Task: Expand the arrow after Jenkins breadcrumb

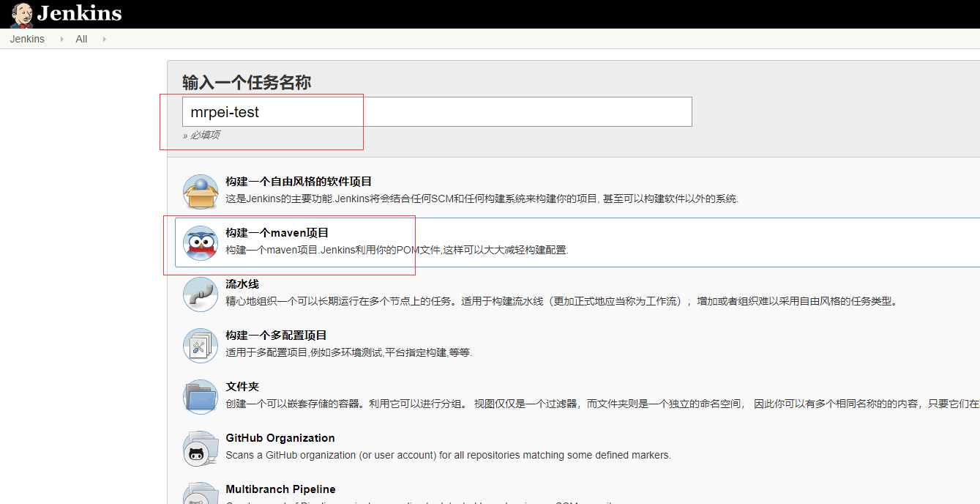Action: pyautogui.click(x=61, y=39)
